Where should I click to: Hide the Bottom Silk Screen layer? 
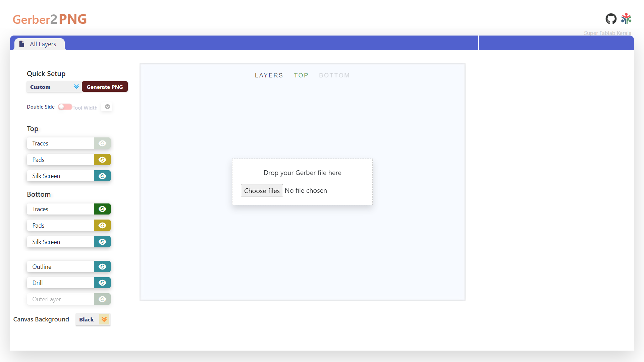tap(102, 242)
